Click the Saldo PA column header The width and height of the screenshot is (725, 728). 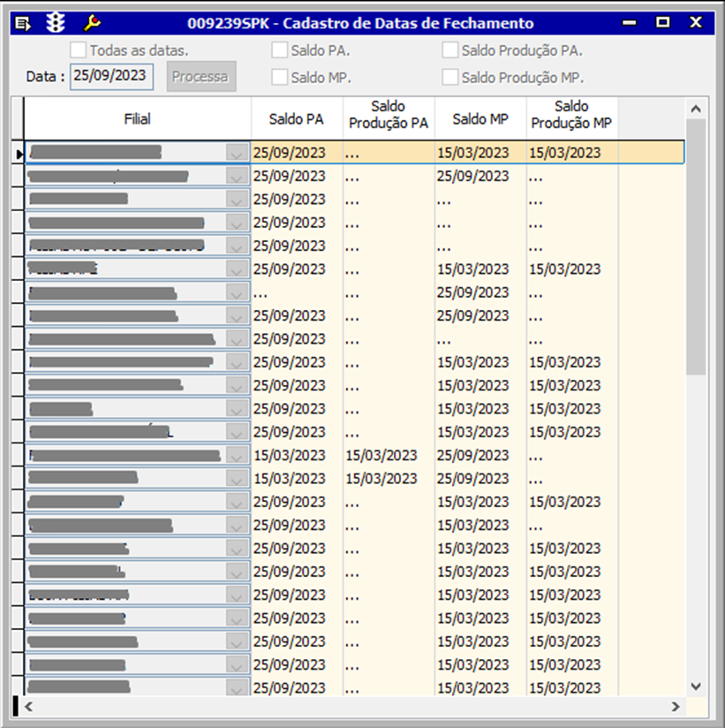[296, 119]
